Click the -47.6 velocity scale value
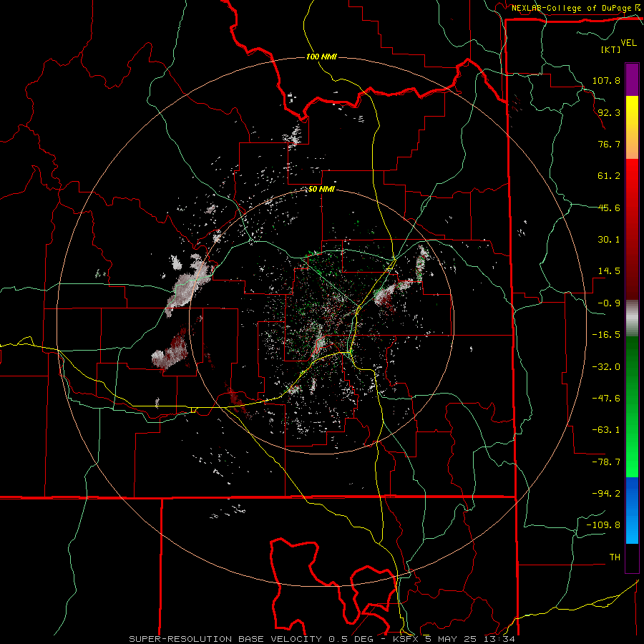Image resolution: width=644 pixels, height=644 pixels. (606, 399)
